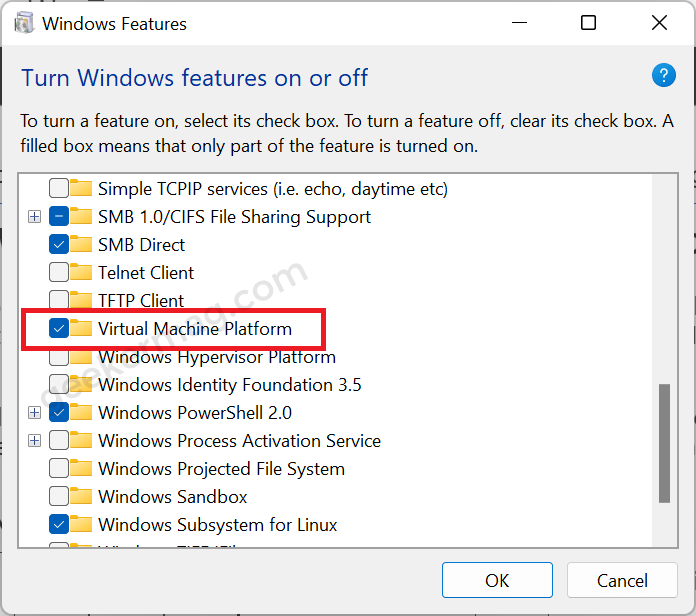Image resolution: width=696 pixels, height=616 pixels.
Task: Click the Windows Subsystem for Linux folder icon
Action: click(81, 524)
